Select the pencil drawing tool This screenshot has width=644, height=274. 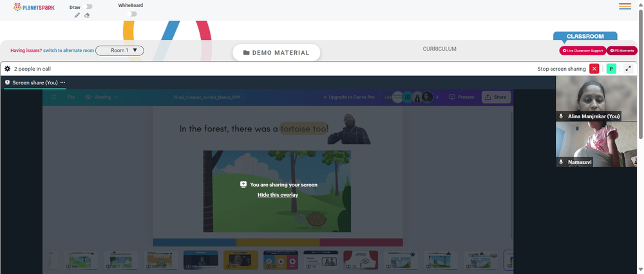tap(77, 15)
